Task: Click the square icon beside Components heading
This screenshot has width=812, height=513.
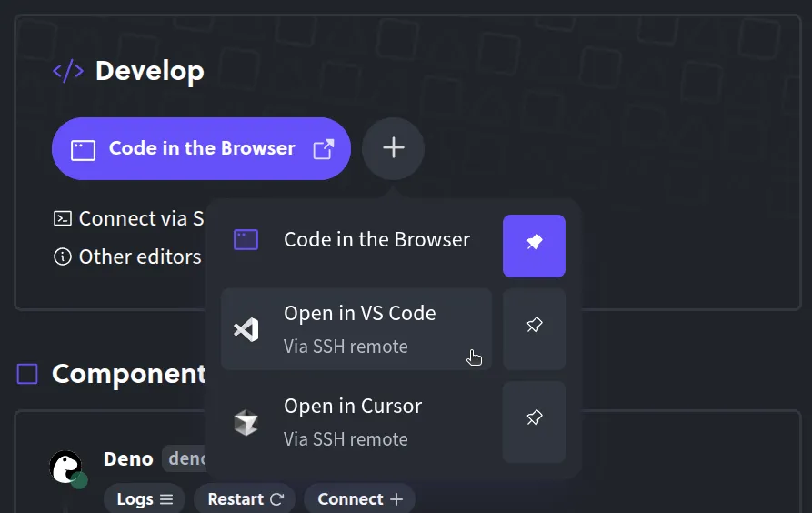Action: click(x=27, y=374)
